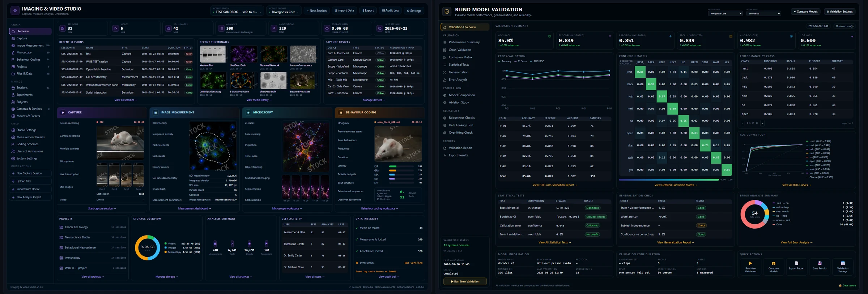Click the Compare Models quick action icon

pos(773,263)
